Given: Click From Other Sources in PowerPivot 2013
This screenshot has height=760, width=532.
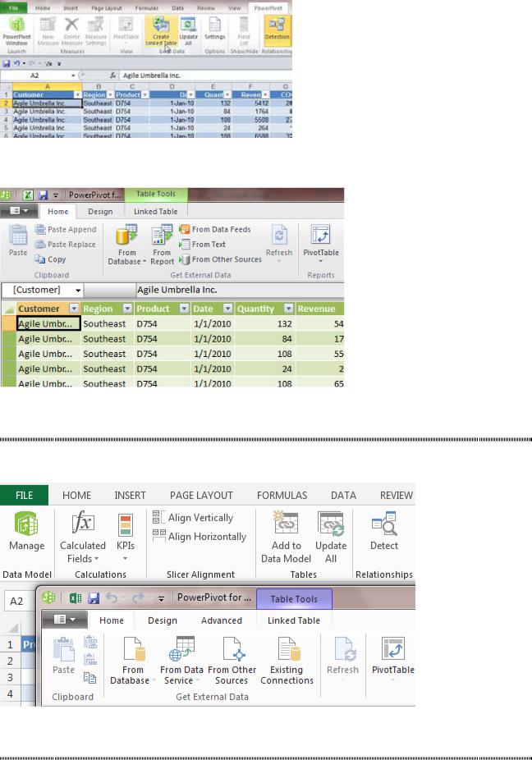Looking at the screenshot, I should click(x=232, y=661).
